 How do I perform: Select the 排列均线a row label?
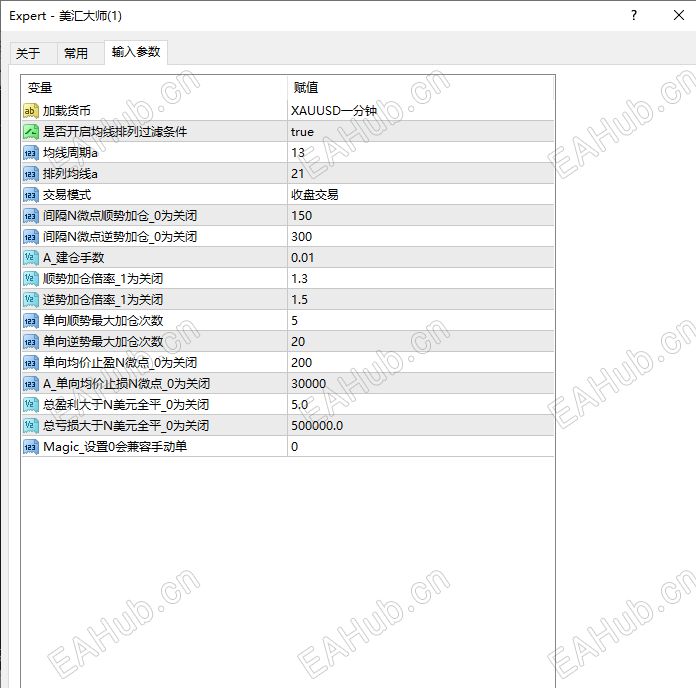click(70, 174)
